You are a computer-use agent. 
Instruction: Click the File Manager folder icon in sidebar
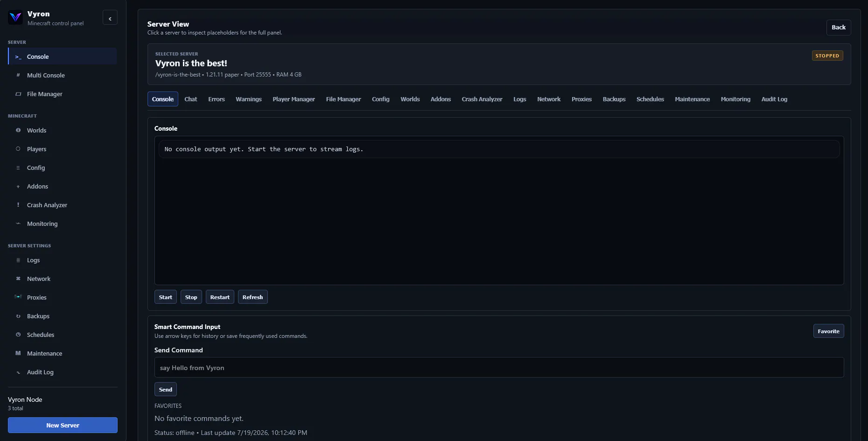pyautogui.click(x=18, y=94)
